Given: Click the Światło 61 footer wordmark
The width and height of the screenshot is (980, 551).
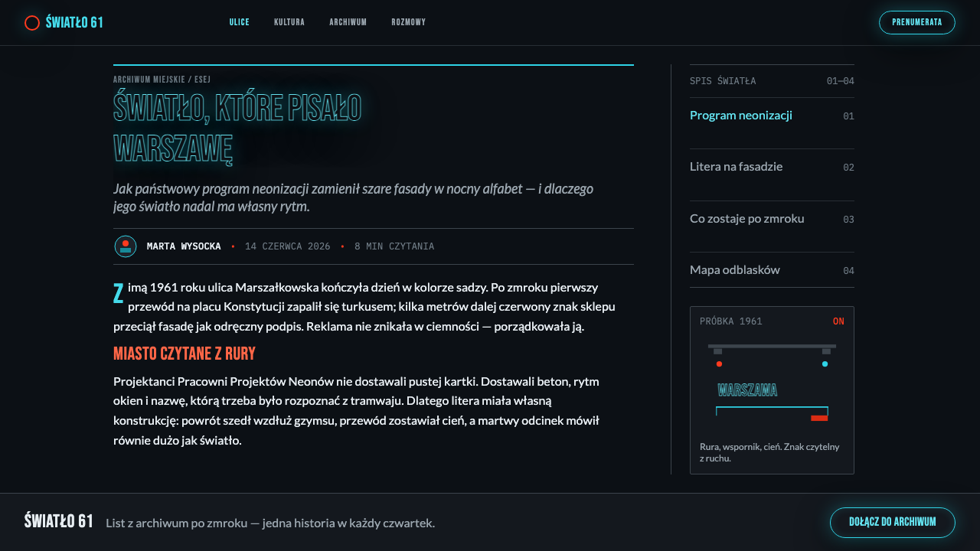Looking at the screenshot, I should click(x=59, y=521).
